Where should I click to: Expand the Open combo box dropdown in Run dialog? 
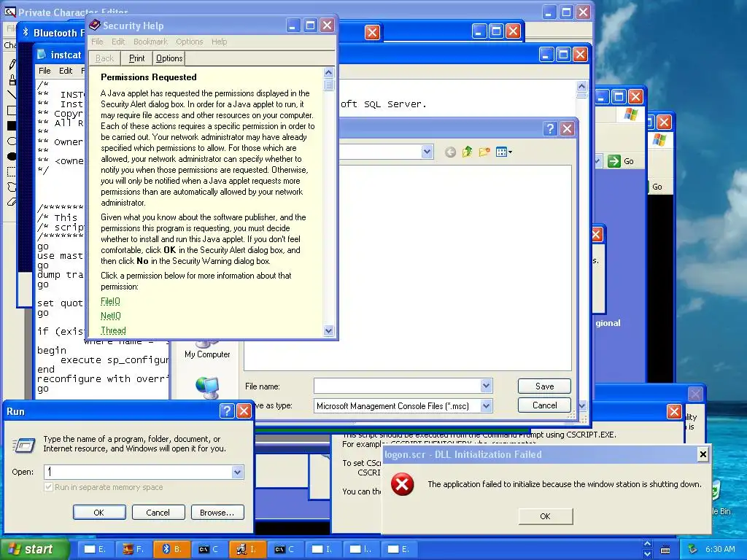[x=237, y=472]
